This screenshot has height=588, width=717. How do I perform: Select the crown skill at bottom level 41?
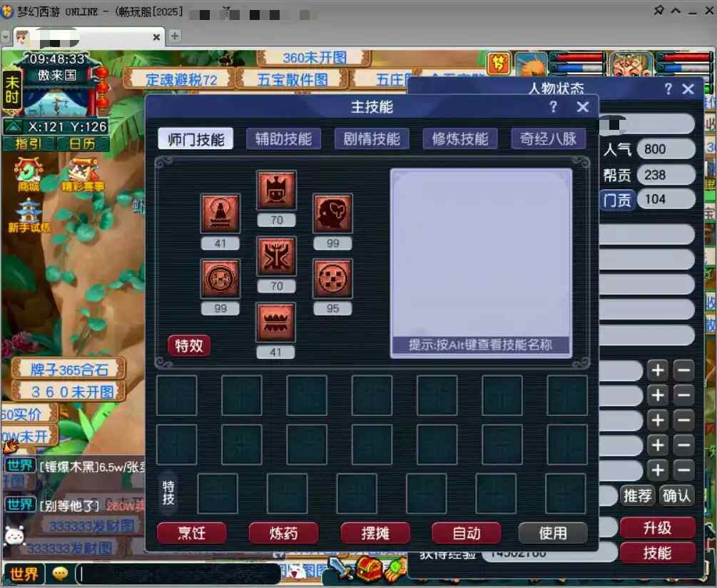tap(275, 323)
